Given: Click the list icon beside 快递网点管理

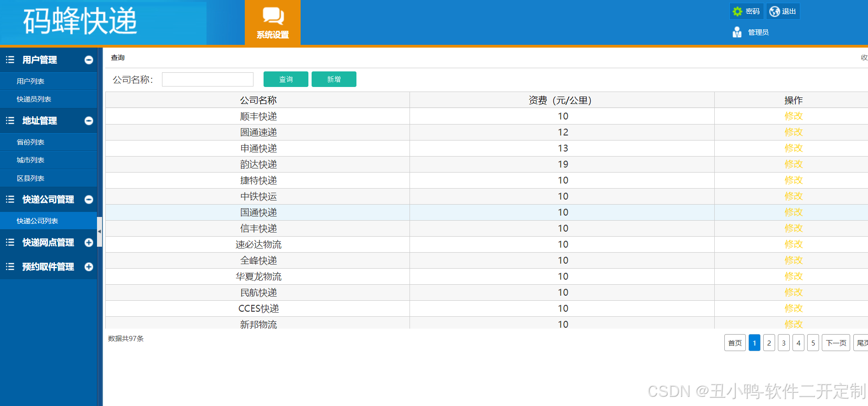Looking at the screenshot, I should (x=10, y=243).
